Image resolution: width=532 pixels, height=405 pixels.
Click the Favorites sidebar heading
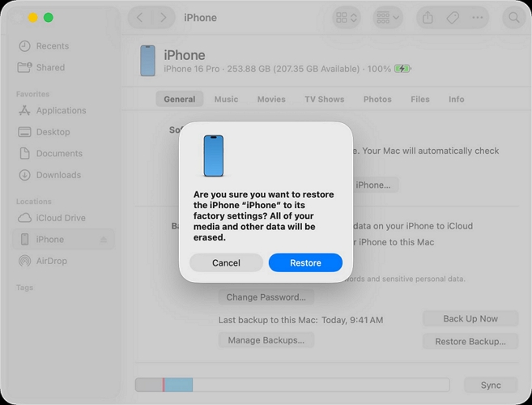pos(32,94)
